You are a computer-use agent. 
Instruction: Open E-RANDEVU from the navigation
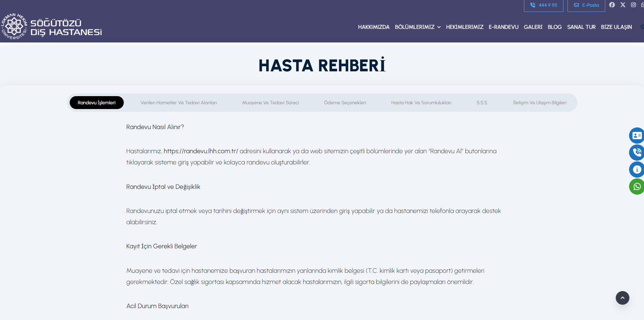(x=503, y=27)
